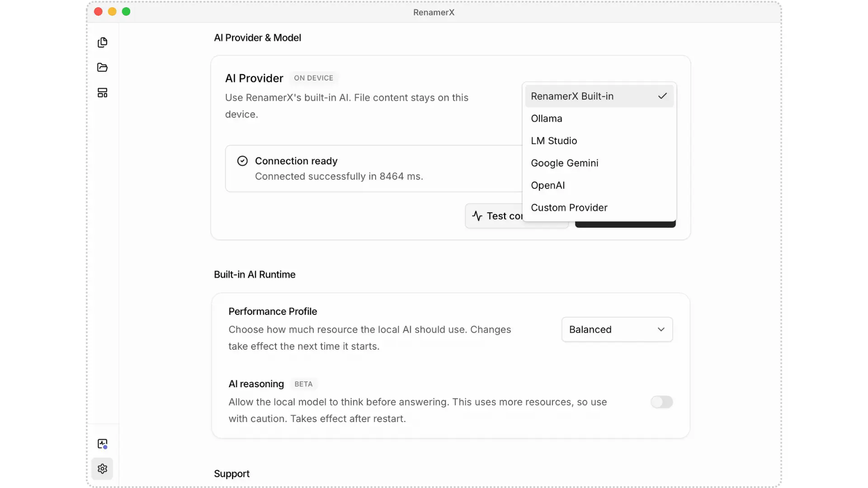
Task: Click the Test connection button
Action: coord(494,216)
